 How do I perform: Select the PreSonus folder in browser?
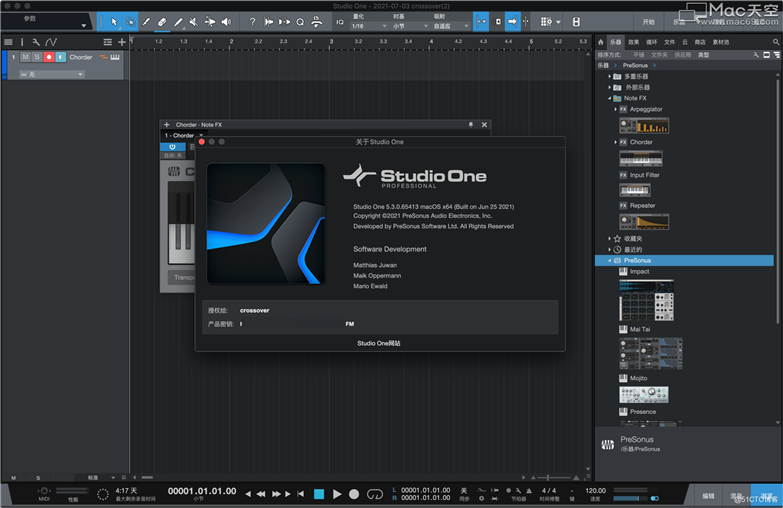click(685, 260)
